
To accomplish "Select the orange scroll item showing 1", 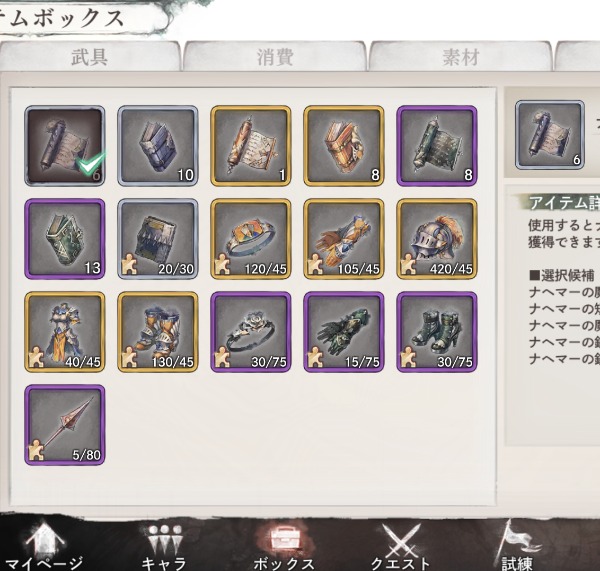I will 251,146.
